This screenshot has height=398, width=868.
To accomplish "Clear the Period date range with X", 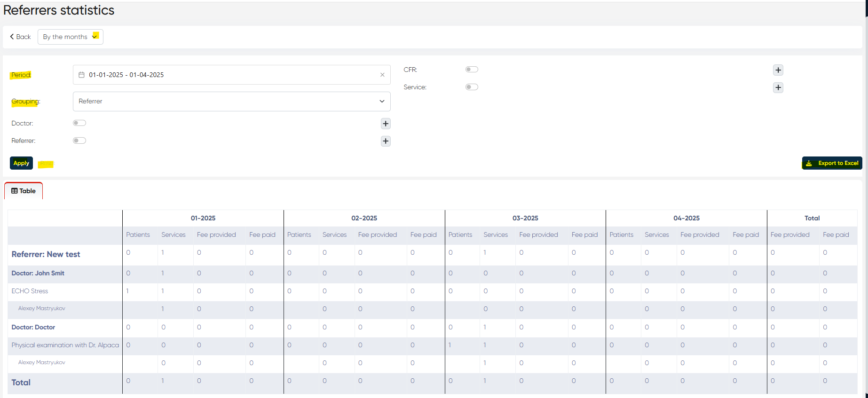I will click(382, 75).
